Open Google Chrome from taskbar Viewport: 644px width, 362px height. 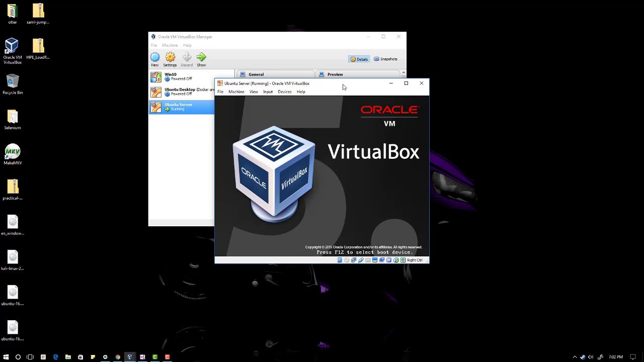(118, 357)
